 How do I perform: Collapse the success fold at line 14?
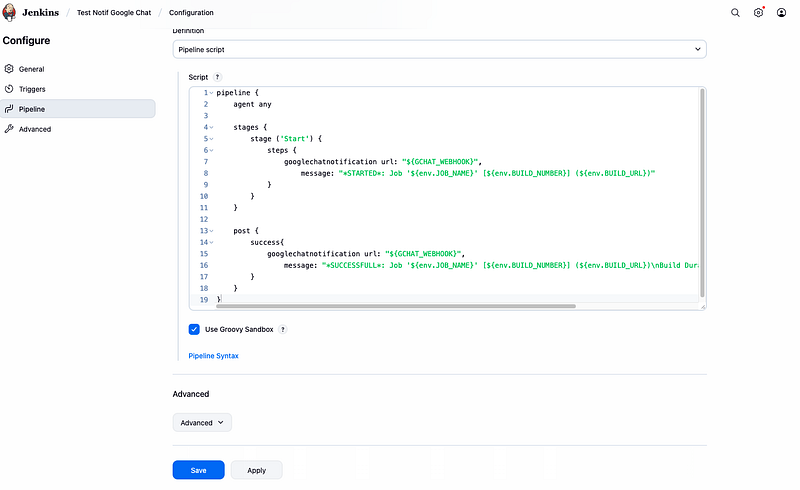point(211,242)
